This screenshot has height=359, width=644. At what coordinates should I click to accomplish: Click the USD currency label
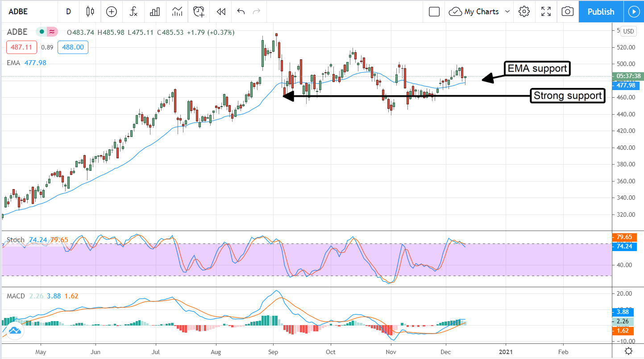click(x=628, y=31)
